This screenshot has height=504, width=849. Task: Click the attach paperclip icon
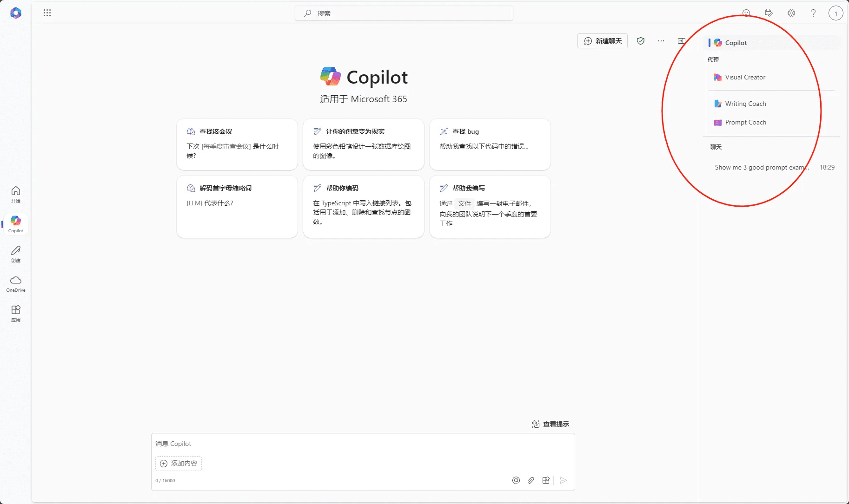tap(531, 480)
